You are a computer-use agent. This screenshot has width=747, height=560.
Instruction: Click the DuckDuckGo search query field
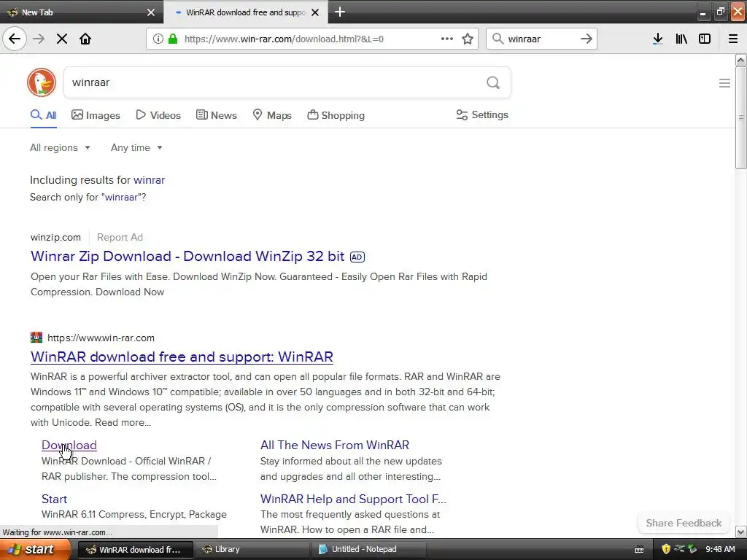[276, 82]
